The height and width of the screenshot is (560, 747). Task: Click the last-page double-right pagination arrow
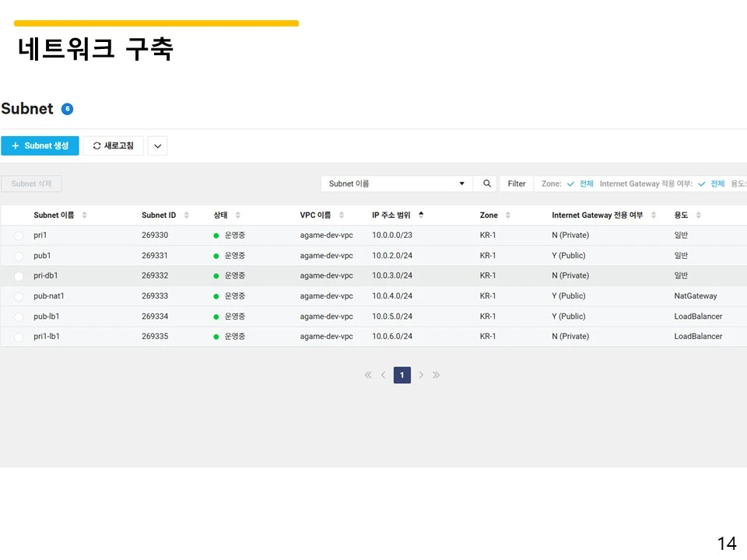(x=437, y=375)
